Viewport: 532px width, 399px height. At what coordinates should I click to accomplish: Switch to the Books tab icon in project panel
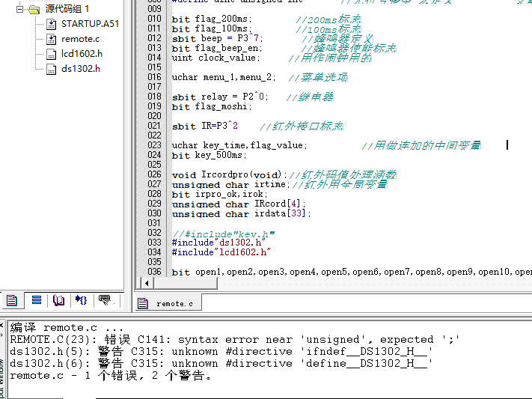pos(58,300)
